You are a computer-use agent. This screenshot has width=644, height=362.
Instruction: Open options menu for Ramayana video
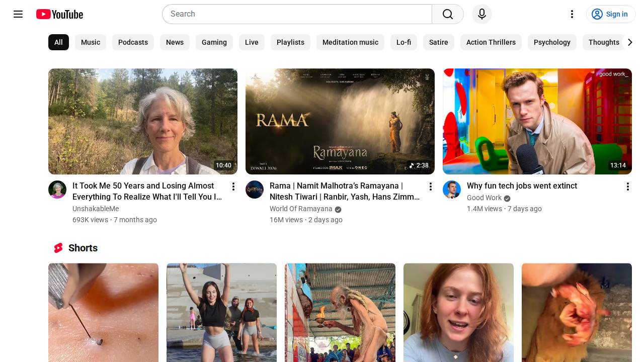coord(430,187)
